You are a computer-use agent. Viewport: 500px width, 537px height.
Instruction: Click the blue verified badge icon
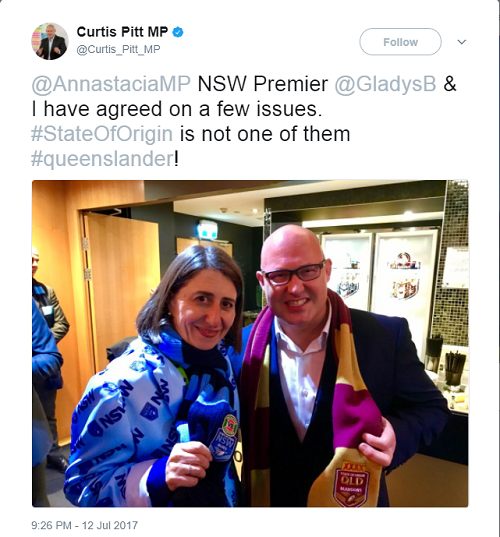pos(178,32)
